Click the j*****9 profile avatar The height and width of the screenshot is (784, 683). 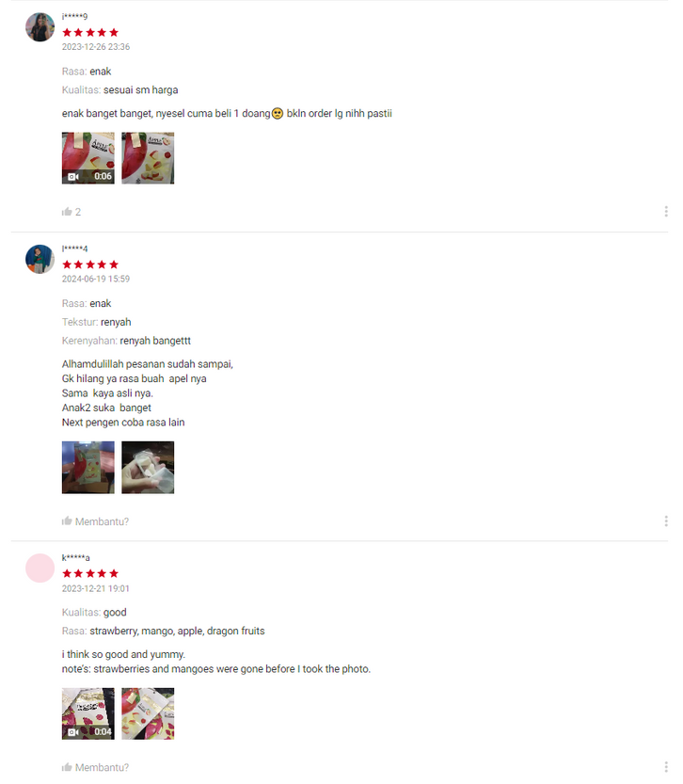[x=40, y=27]
